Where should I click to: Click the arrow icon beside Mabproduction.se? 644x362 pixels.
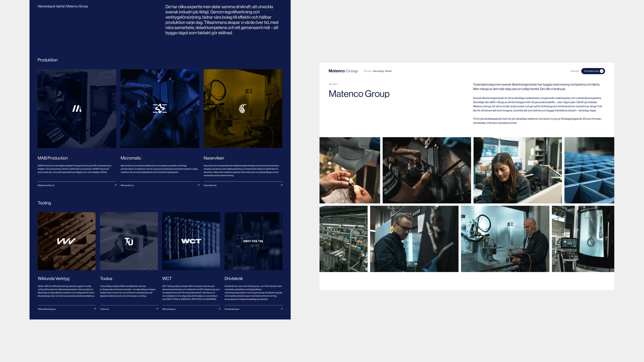(116, 185)
